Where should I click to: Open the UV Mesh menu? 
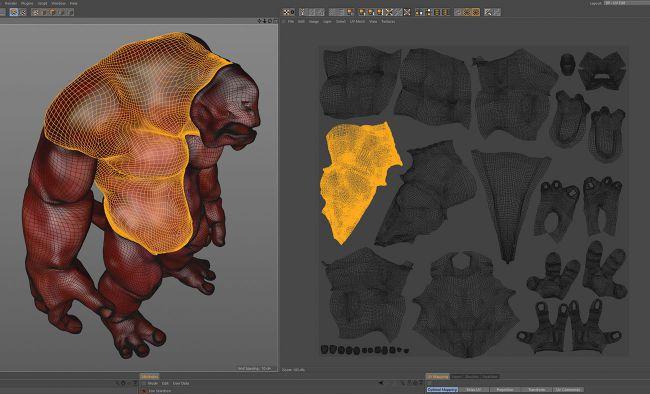357,22
